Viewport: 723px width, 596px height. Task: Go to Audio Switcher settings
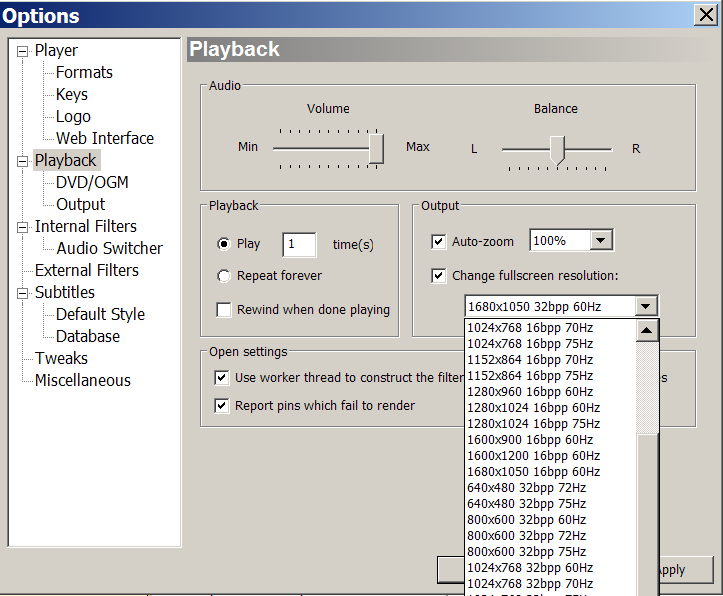[109, 249]
